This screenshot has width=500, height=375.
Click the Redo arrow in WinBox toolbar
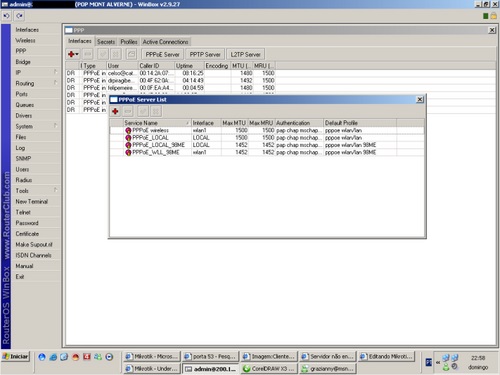coord(19,16)
